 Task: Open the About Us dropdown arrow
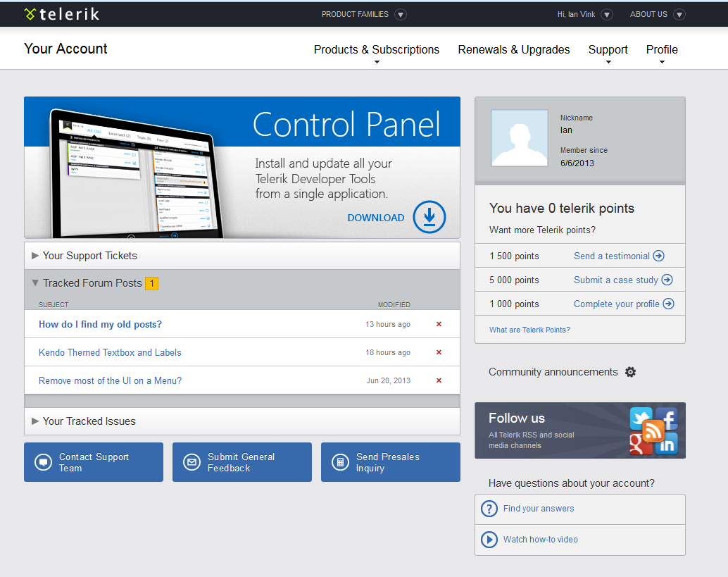point(679,15)
